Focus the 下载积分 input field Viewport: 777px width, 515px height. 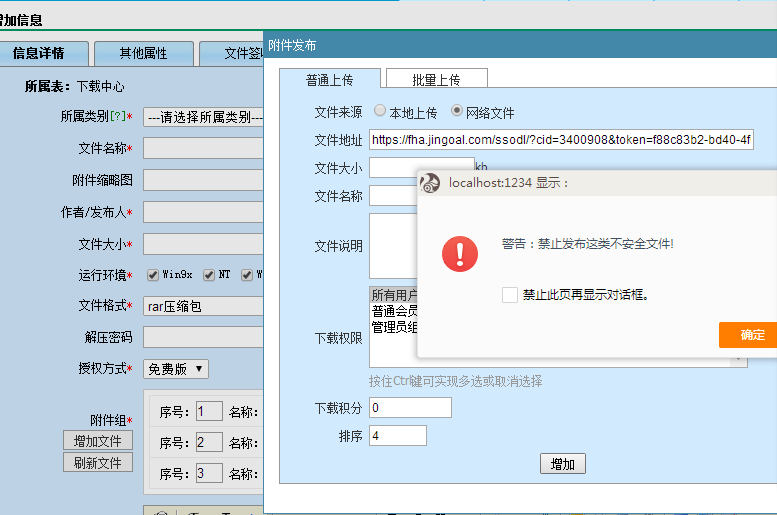point(410,407)
